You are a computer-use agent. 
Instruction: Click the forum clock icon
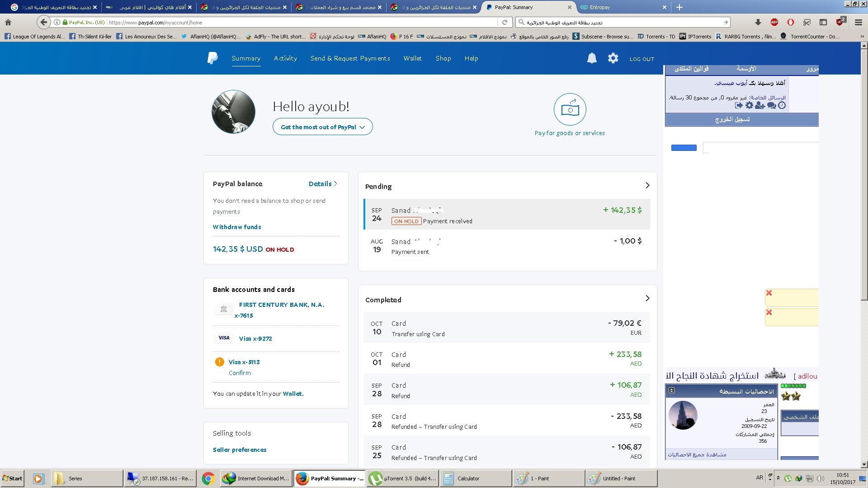pyautogui.click(x=782, y=105)
